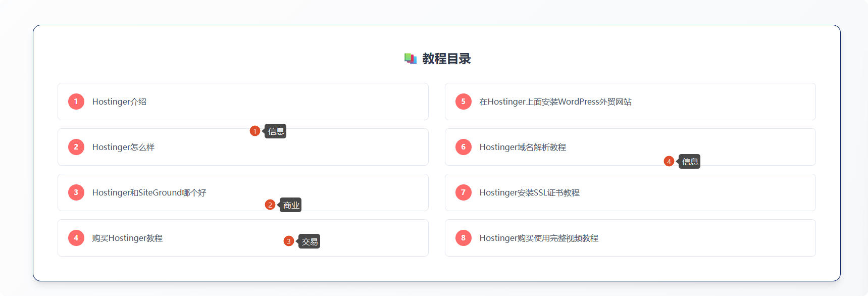Click the number 6 circle on the domain resolution tutorial
This screenshot has height=296, width=868.
coord(463,146)
